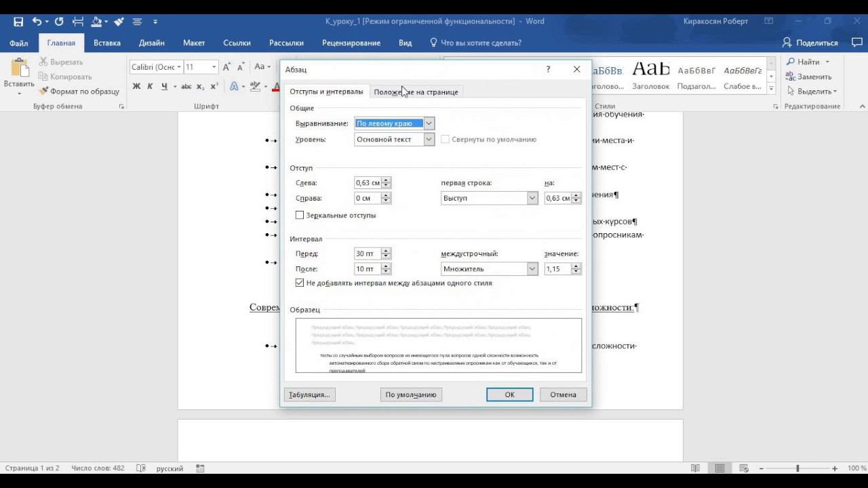Toggle 'Зеркальные отступы' checkbox
Screen dimensions: 868x488
point(300,216)
